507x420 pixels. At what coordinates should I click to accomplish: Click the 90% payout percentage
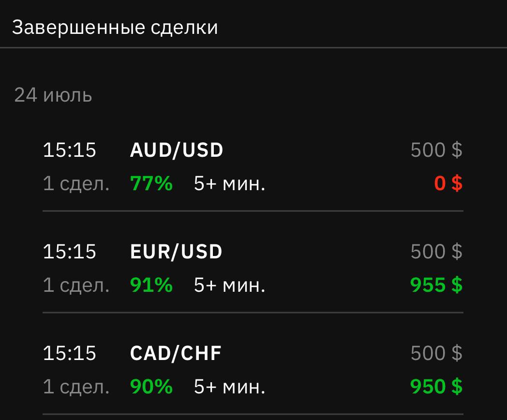coord(151,387)
